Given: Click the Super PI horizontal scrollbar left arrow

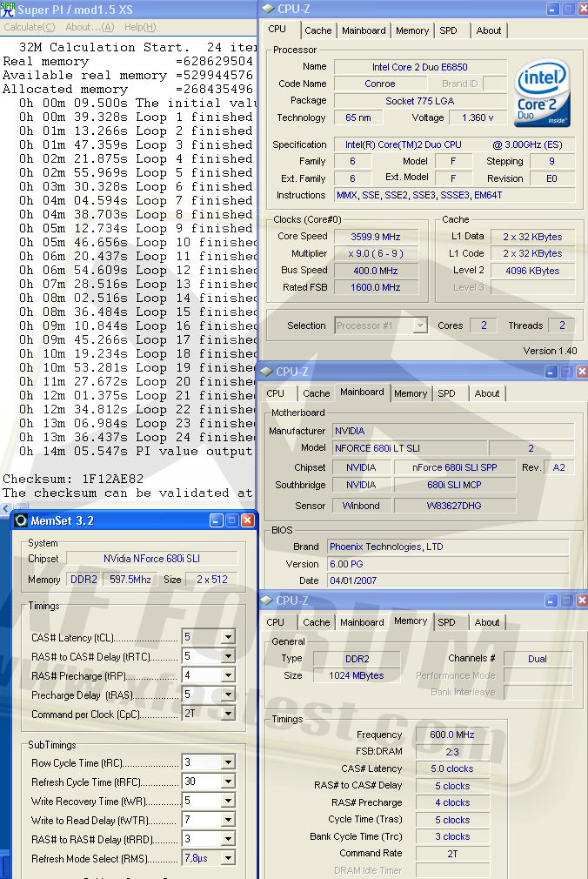Looking at the screenshot, I should click(5, 508).
